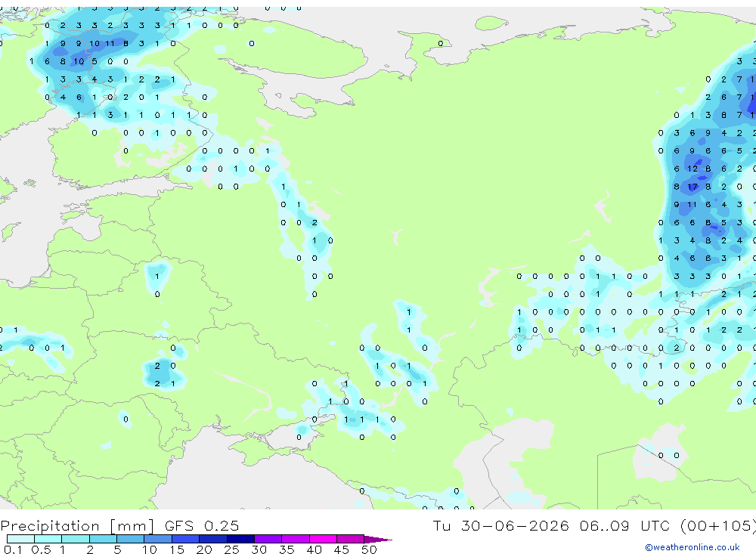The height and width of the screenshot is (554, 756).
Task: Click the 2–5 mm legend color swatch
Action: pos(103,539)
